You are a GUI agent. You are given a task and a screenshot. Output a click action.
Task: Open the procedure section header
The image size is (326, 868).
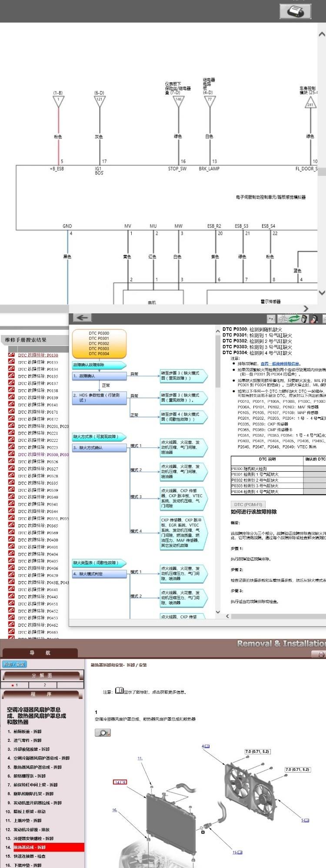(42, 694)
